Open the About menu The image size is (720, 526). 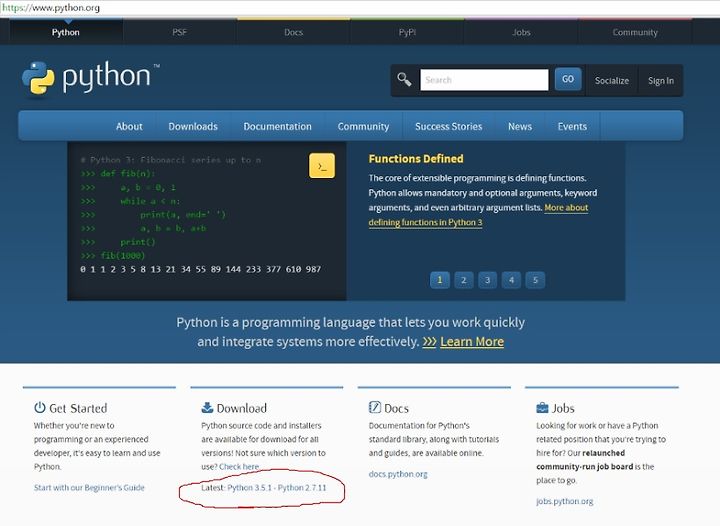point(129,126)
